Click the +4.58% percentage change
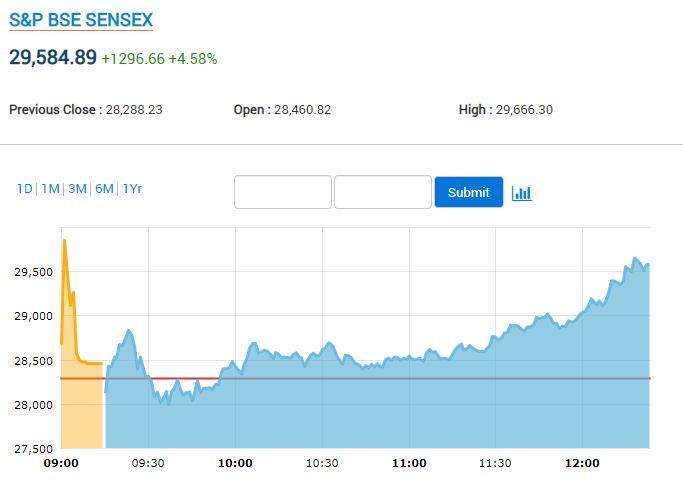683x491 pixels. pos(192,59)
